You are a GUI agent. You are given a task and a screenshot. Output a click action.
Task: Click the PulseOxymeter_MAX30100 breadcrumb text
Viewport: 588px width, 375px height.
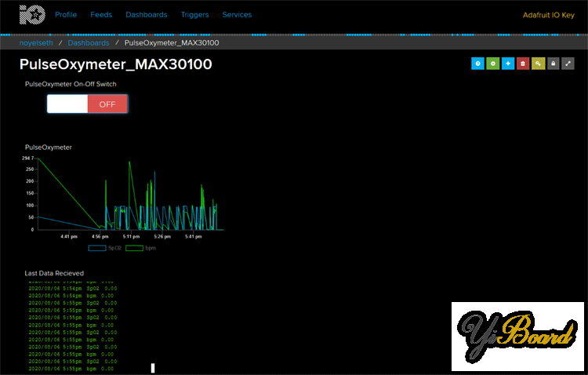coord(172,43)
